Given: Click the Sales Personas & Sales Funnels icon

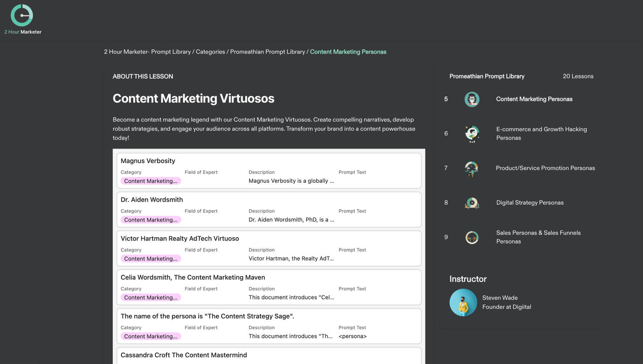Looking at the screenshot, I should (x=472, y=237).
